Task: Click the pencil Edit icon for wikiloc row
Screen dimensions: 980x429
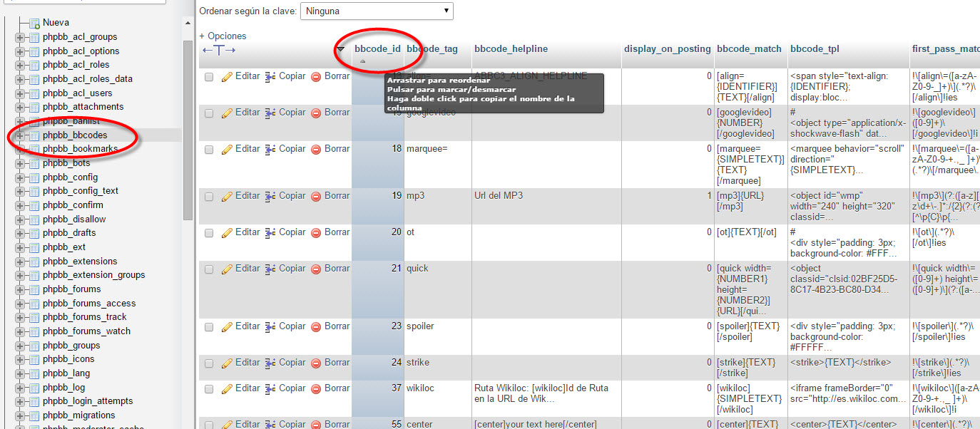Action: [227, 388]
